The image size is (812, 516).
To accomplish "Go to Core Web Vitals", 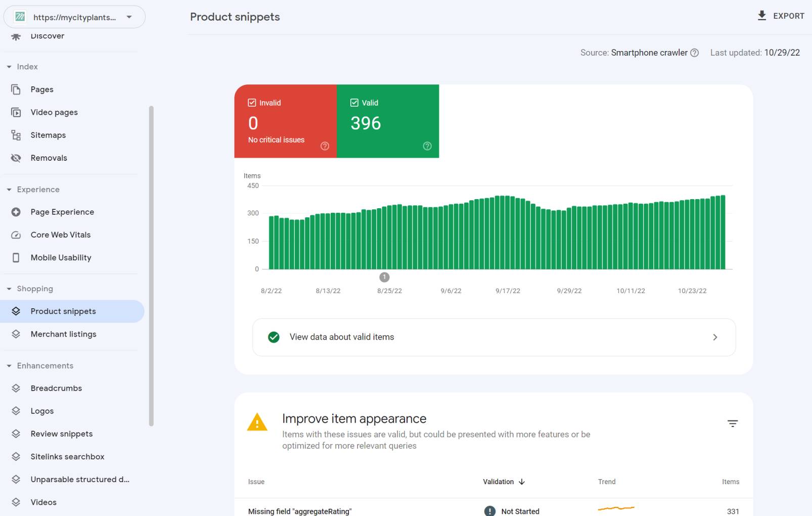I will pos(61,234).
